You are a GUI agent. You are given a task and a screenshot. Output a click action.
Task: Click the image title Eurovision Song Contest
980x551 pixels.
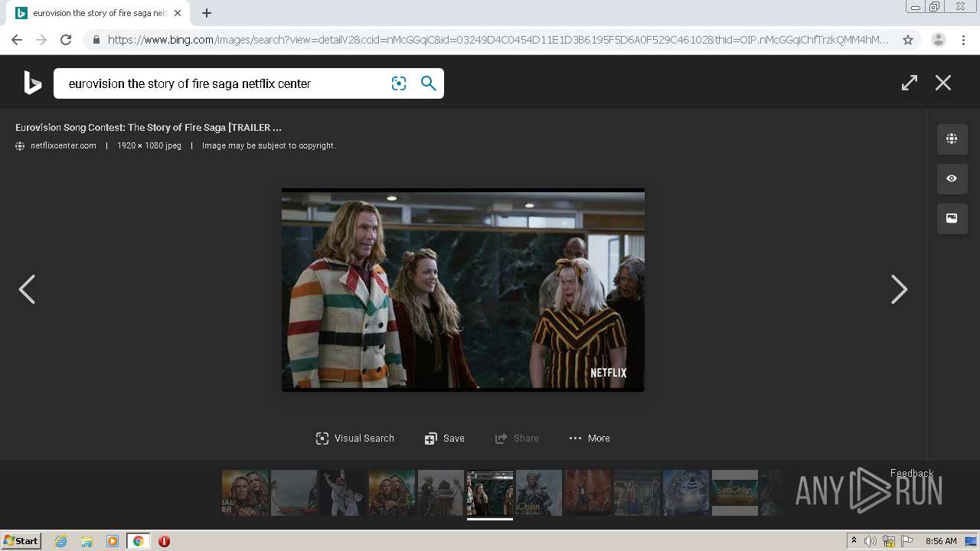click(149, 127)
